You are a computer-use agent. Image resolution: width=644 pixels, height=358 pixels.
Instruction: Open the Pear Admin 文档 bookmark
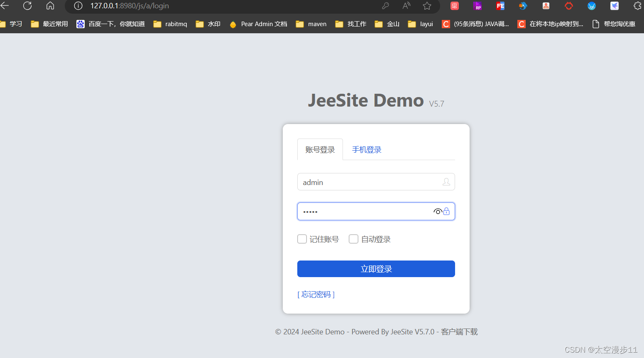click(x=258, y=24)
